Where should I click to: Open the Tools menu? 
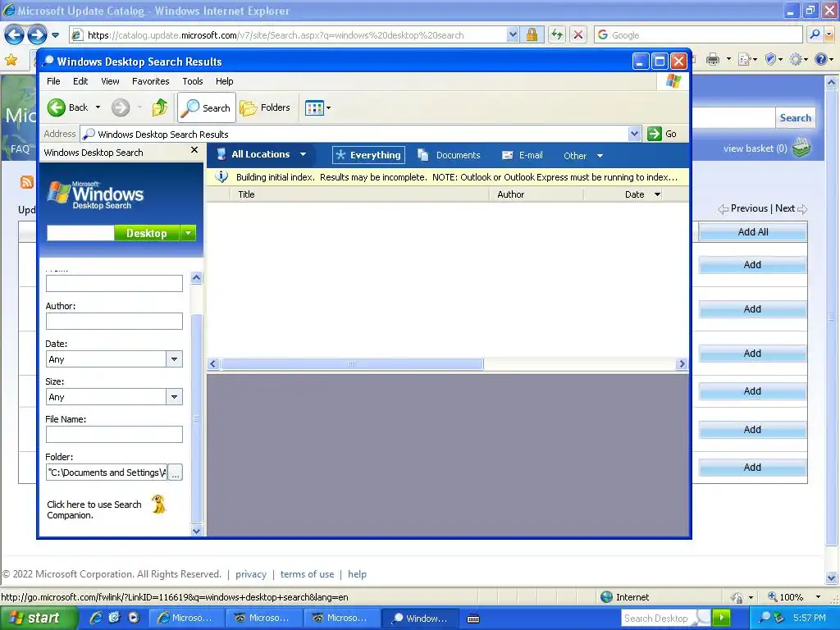192,81
